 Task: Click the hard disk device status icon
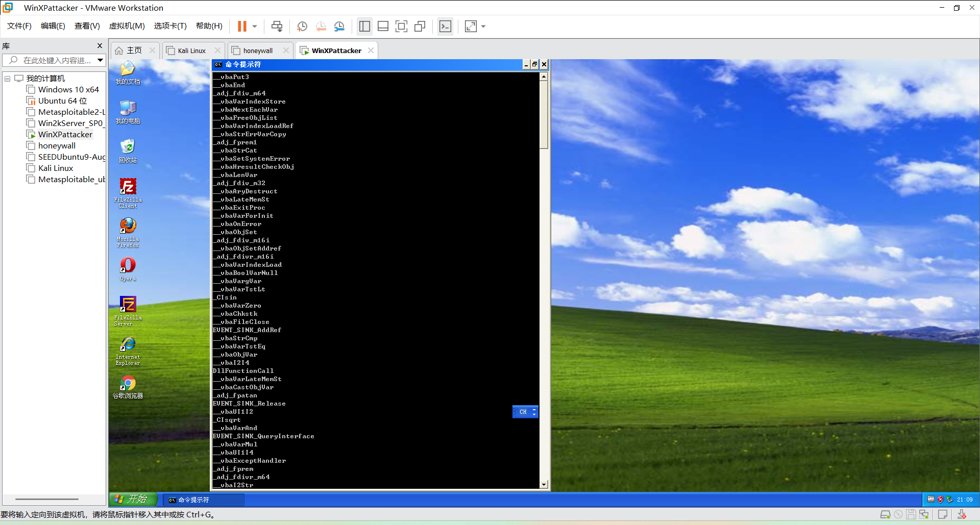(x=885, y=514)
